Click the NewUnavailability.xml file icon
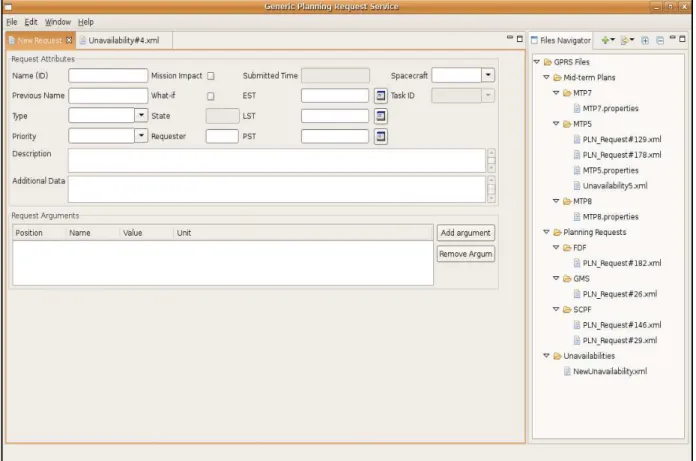696x461 pixels. (x=567, y=372)
